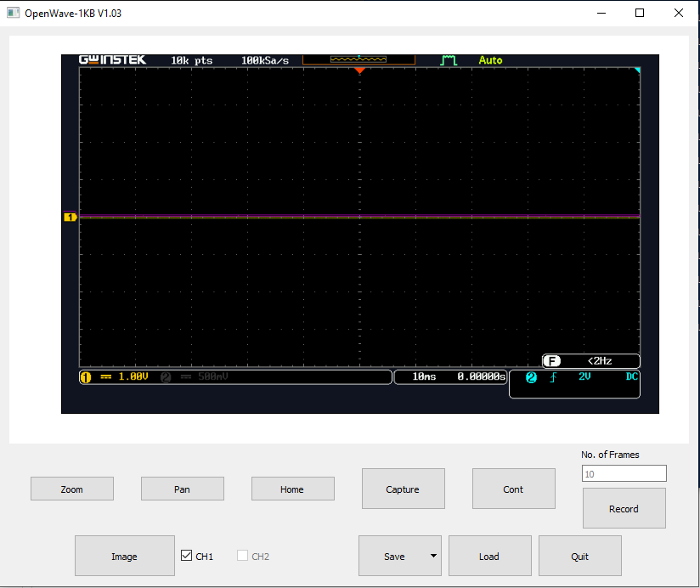Activate the Pan tool button
The image size is (700, 588).
[x=182, y=489]
